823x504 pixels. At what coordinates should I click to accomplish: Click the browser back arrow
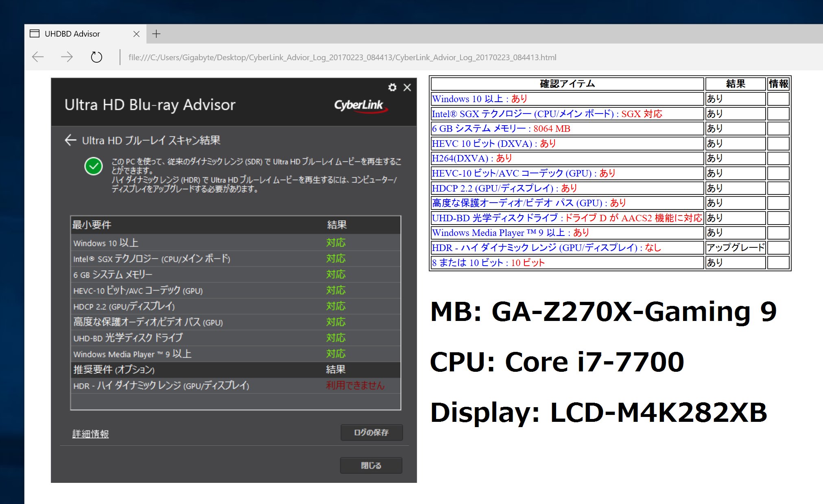click(38, 57)
